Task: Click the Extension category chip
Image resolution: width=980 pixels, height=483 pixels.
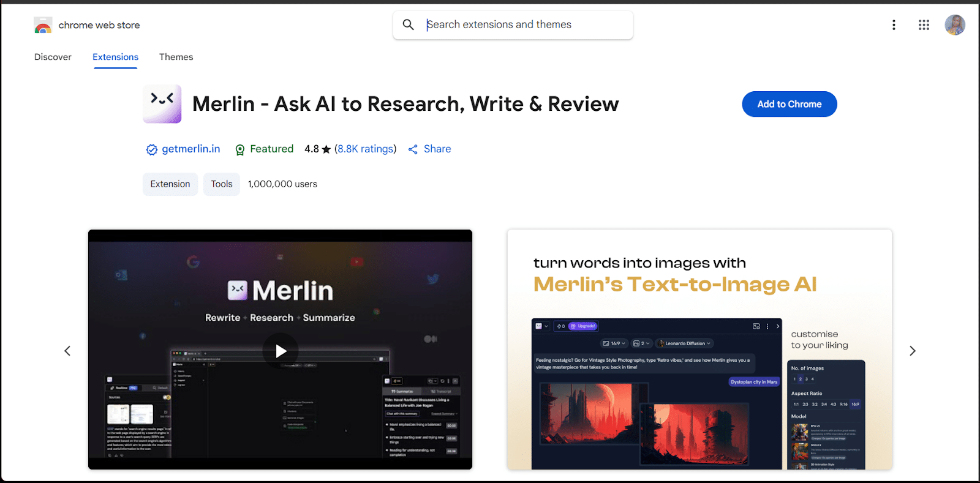Action: (x=170, y=184)
